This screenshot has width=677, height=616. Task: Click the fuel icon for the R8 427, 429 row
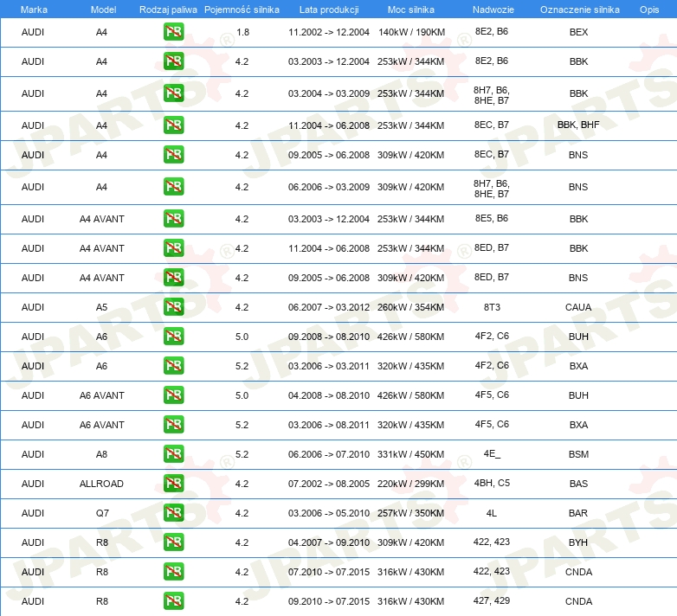(173, 601)
